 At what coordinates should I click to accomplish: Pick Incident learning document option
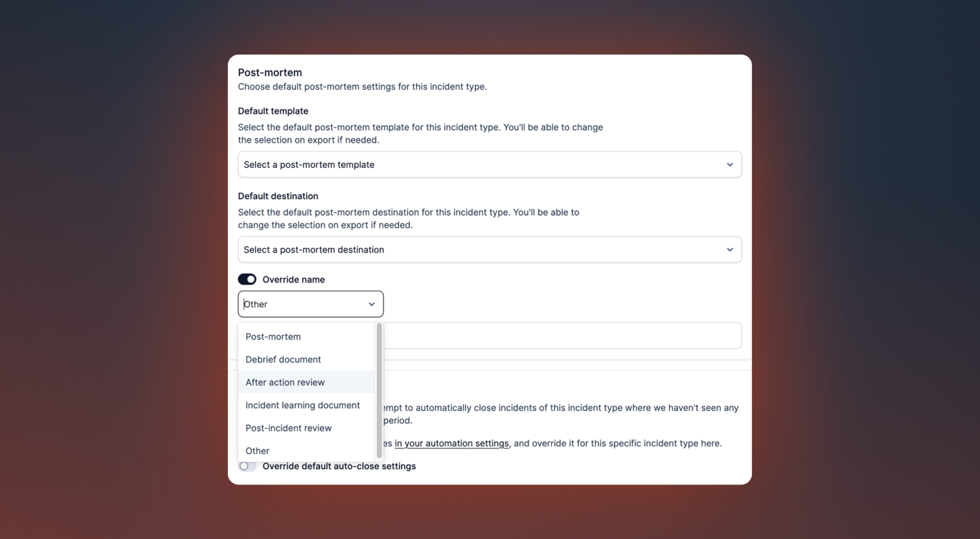tap(306, 405)
